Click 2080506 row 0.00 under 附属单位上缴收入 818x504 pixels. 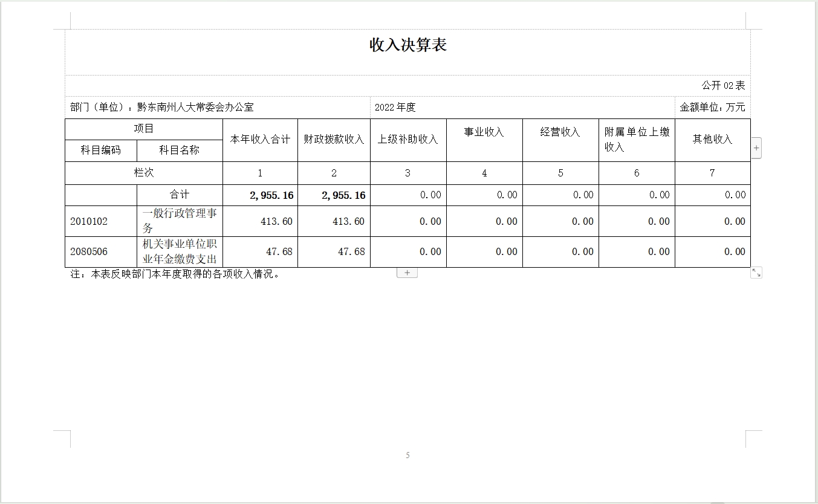659,251
